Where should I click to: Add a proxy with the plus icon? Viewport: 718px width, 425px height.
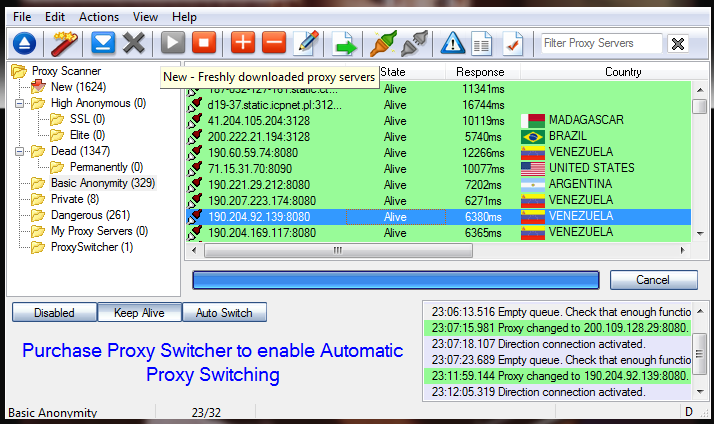243,44
